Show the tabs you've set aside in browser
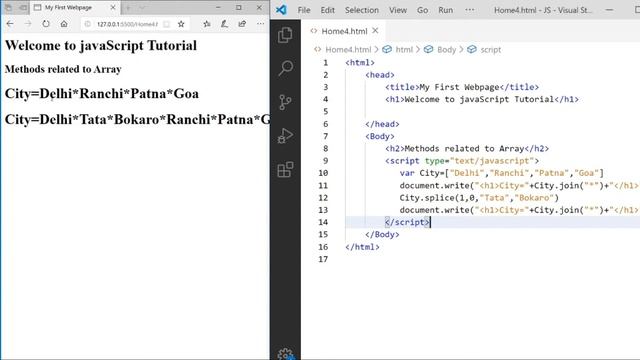640x360 pixels. pyautogui.click(x=8, y=8)
